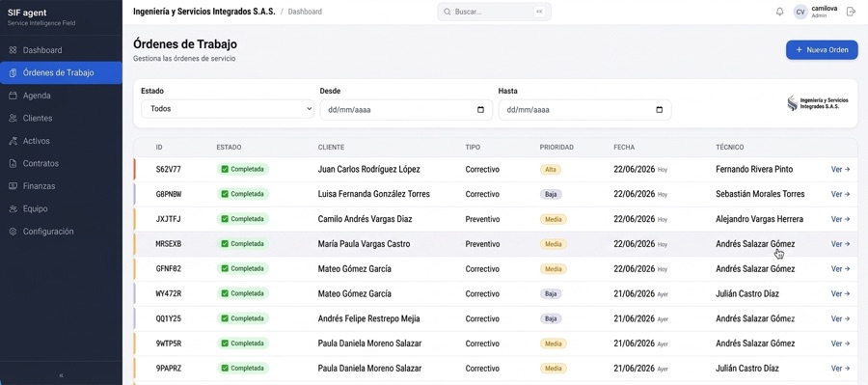868x385 pixels.
Task: Open the Agenda calendar section
Action: pos(61,96)
